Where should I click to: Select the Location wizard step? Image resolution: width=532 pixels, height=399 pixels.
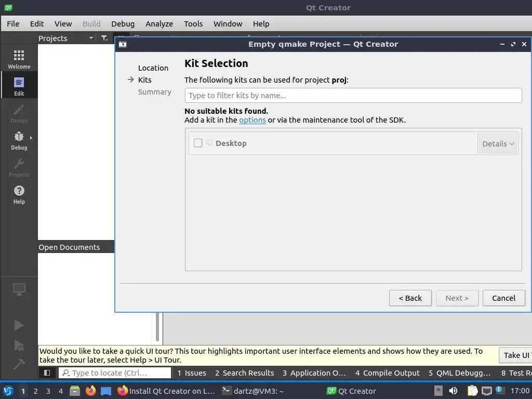(x=153, y=68)
